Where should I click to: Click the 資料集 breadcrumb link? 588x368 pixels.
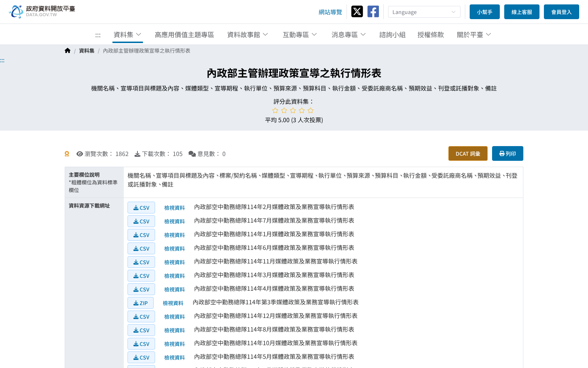point(87,51)
